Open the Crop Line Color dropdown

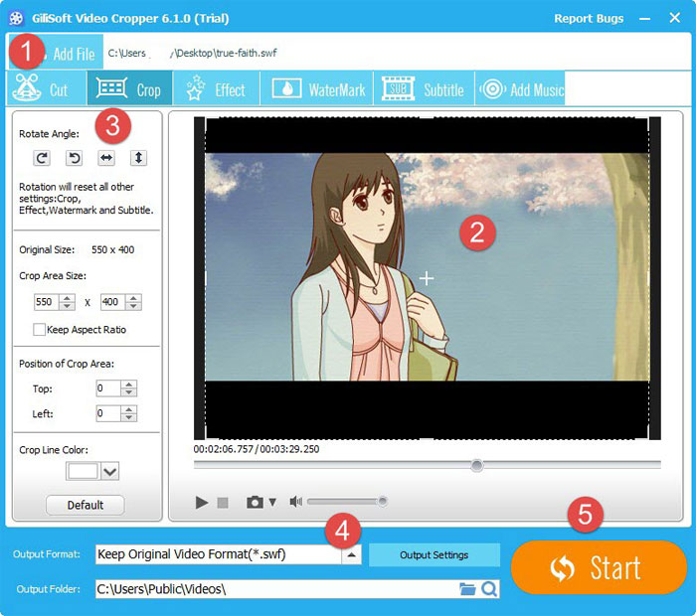[x=109, y=472]
